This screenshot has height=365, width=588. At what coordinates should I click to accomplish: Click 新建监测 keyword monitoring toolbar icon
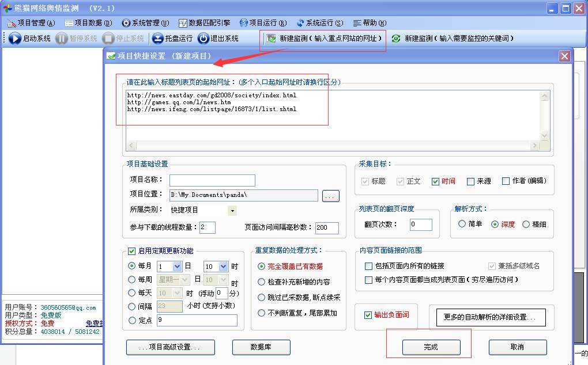point(396,38)
